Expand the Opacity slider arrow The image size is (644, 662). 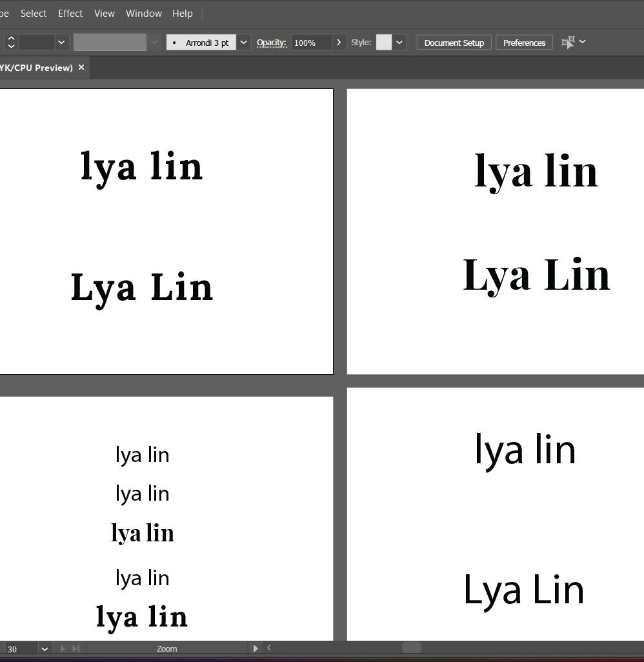click(x=339, y=43)
